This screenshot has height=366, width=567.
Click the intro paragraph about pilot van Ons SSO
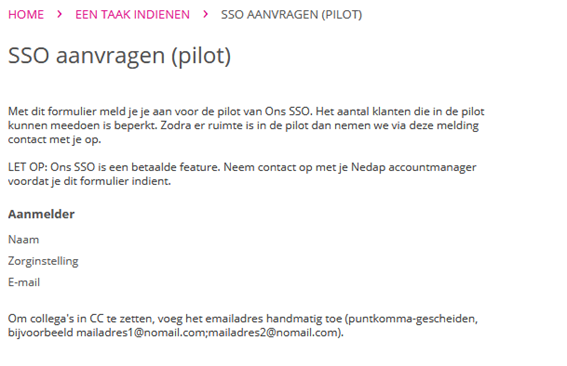tap(246, 125)
